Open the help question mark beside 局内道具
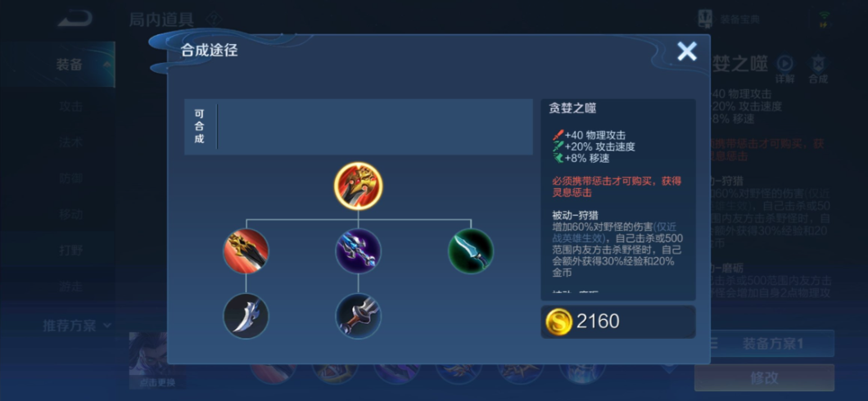The width and height of the screenshot is (868, 401). pyautogui.click(x=214, y=20)
